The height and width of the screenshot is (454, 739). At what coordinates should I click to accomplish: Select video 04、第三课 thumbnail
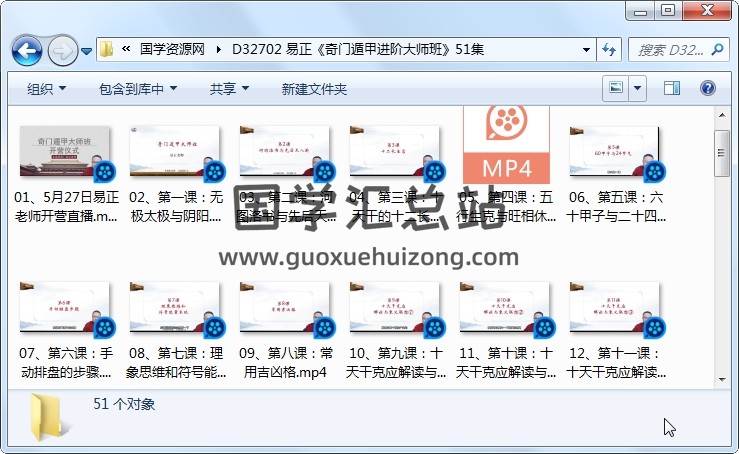pyautogui.click(x=395, y=152)
